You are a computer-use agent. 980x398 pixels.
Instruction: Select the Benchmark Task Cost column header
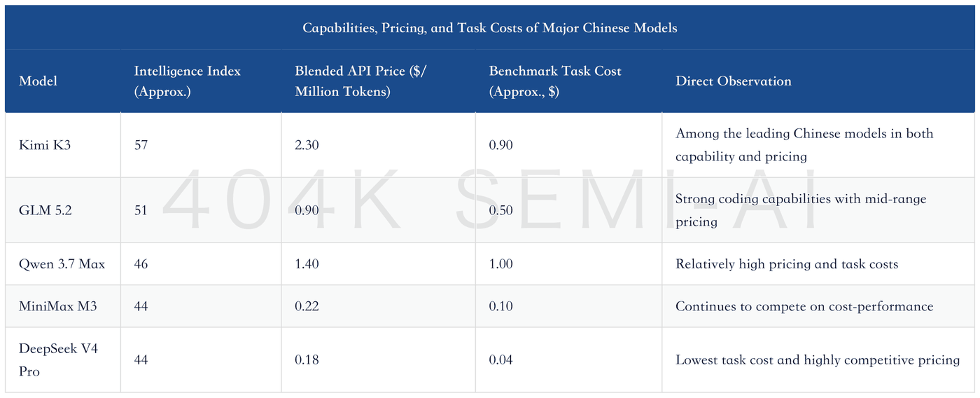[x=555, y=81]
